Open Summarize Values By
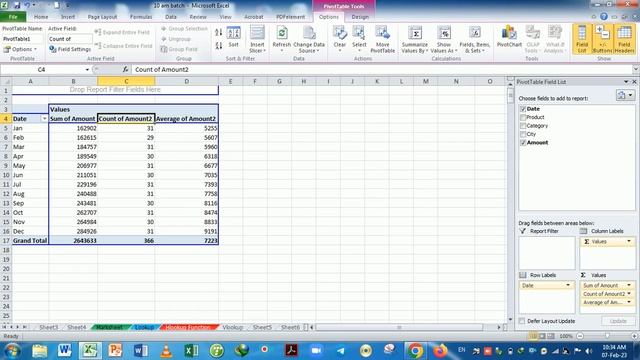 [x=415, y=39]
